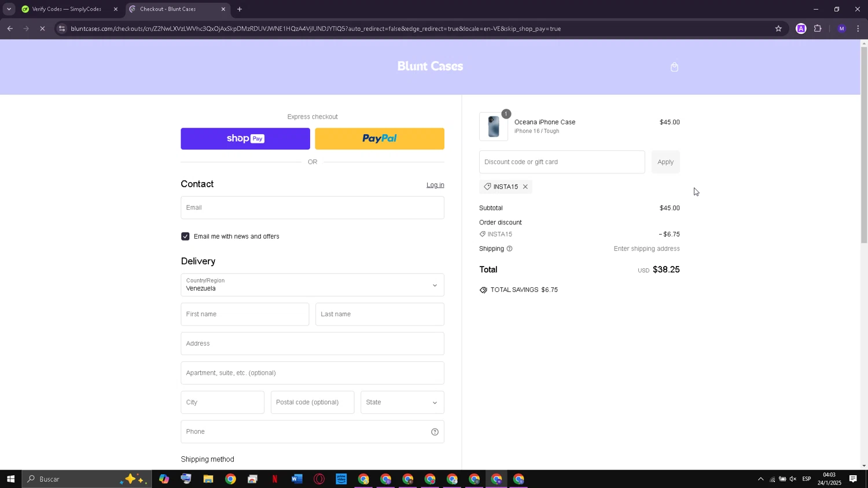Click the Oceana iPhone Case thumbnail
Viewport: 868px width, 488px height.
[494, 127]
